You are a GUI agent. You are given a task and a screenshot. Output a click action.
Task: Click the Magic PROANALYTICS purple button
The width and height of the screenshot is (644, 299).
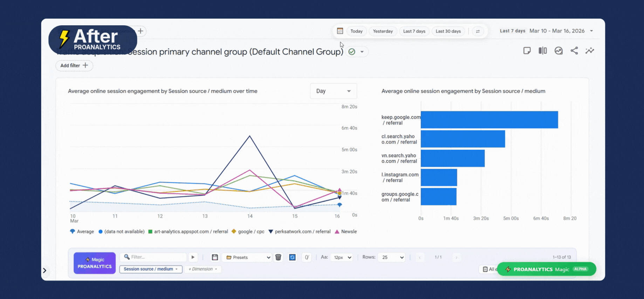(95, 263)
